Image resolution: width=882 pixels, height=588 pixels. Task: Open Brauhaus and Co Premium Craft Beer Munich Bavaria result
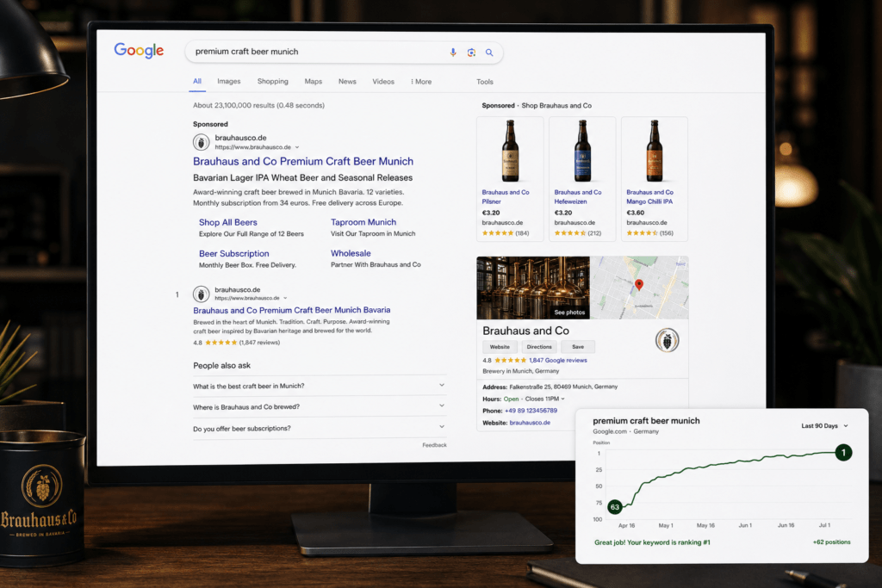(x=291, y=310)
